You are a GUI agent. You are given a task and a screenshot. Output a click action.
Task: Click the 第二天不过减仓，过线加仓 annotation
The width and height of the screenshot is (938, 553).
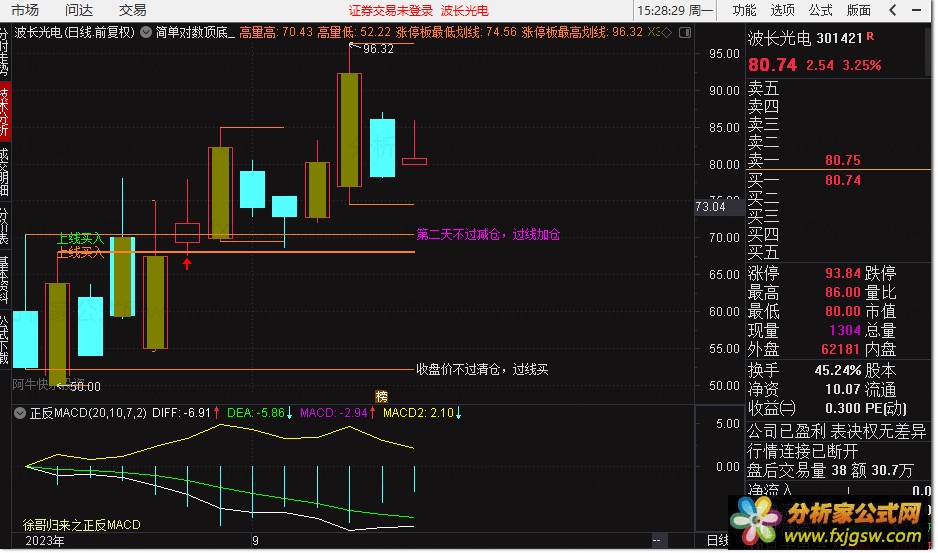pyautogui.click(x=488, y=235)
